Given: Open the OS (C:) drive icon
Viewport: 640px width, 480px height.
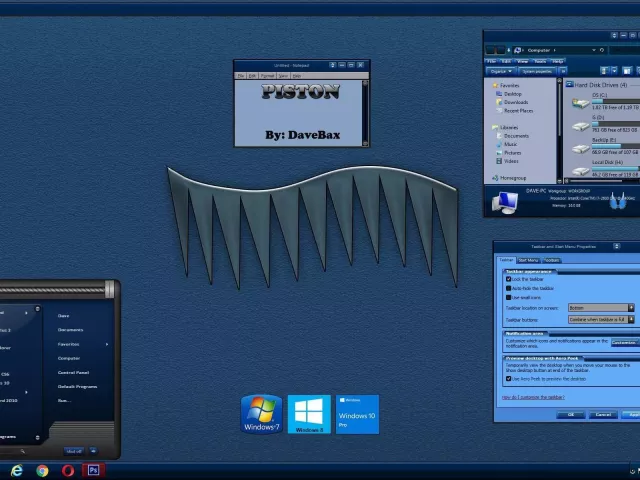Looking at the screenshot, I should (x=581, y=102).
